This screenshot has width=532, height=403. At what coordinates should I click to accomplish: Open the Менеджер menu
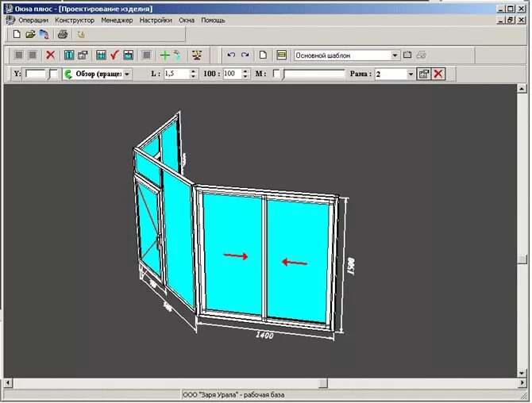117,21
